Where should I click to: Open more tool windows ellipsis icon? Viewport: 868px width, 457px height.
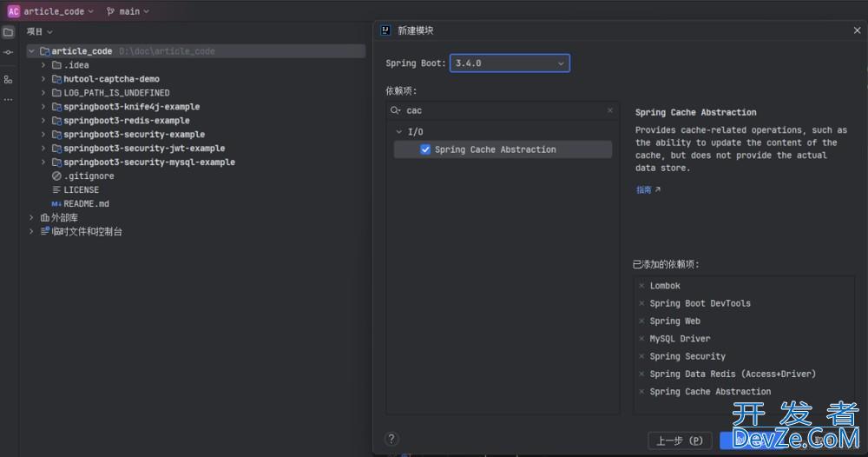click(9, 100)
